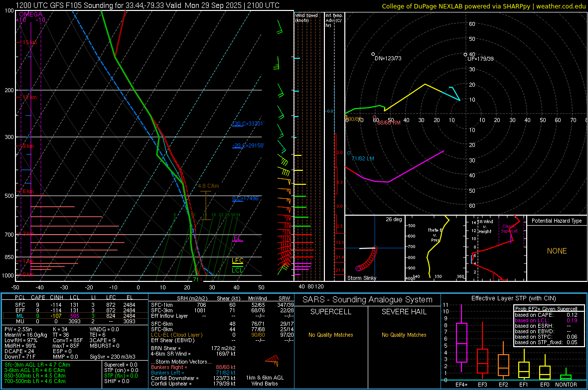Click the MeanW = 16.0g/kg value
Viewport: 588px width, 390px height.
tap(26, 335)
